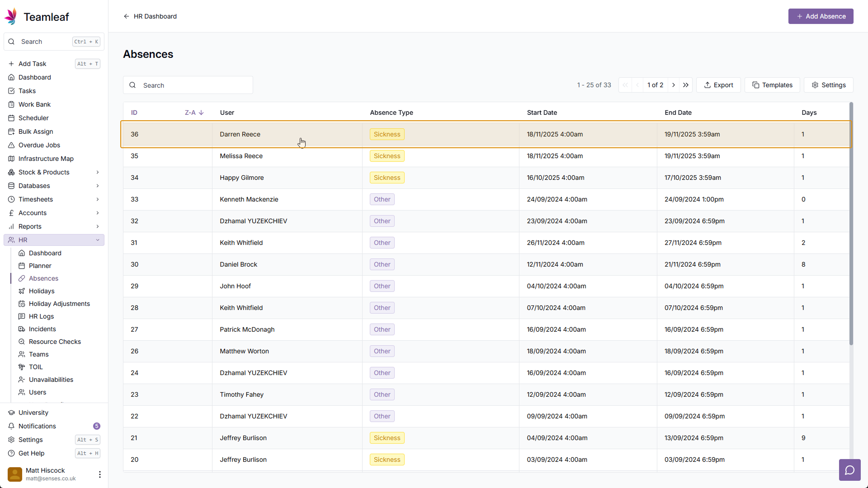Click the Teamleaf logo icon

[x=11, y=17]
